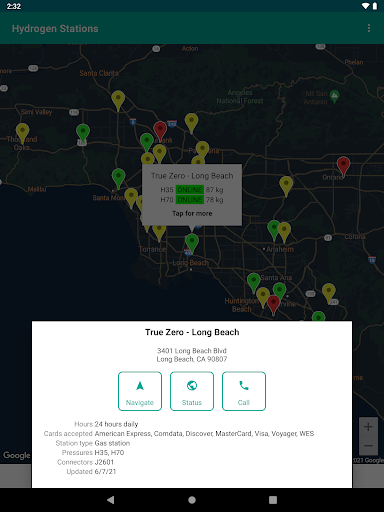Select green marker above Anaheim
The image size is (384, 512).
(273, 229)
